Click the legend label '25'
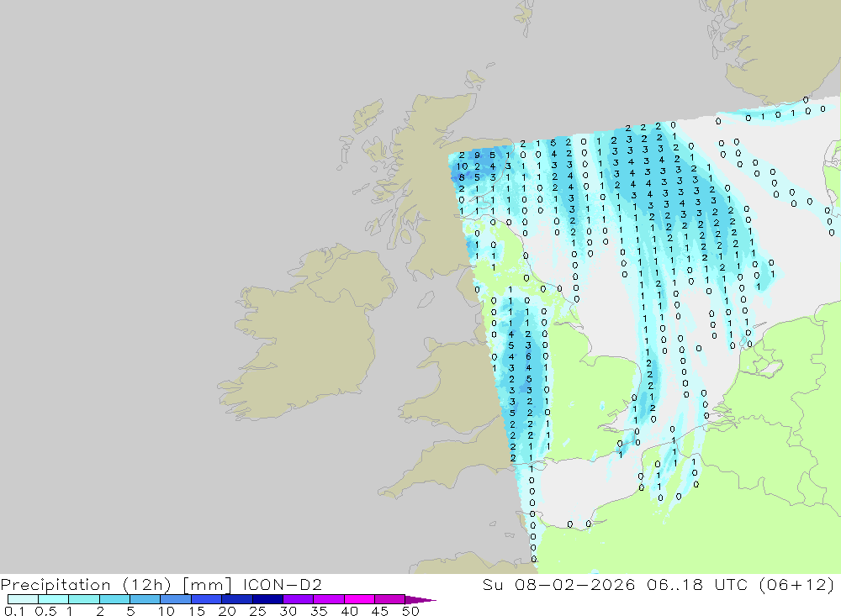The height and width of the screenshot is (616, 841). [x=258, y=611]
